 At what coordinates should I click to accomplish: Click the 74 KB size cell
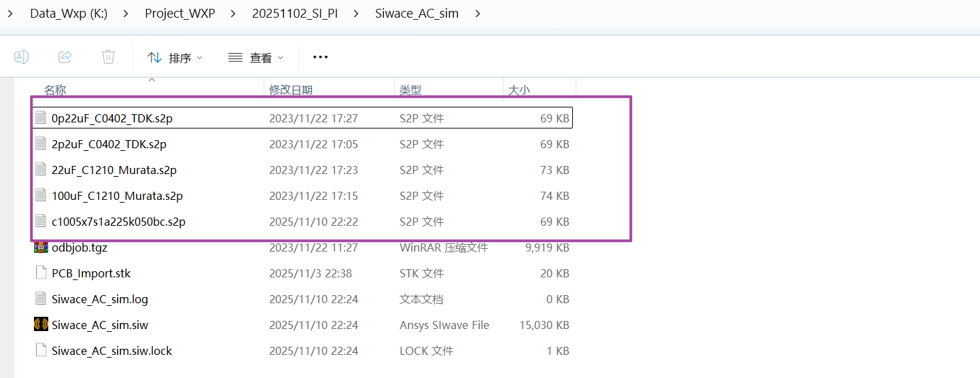[x=555, y=196]
